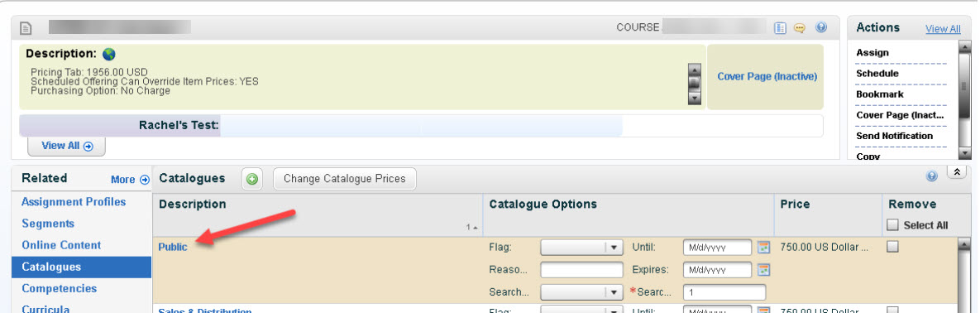Viewport: 980px width, 313px height.
Task: Choose the Bookmark action
Action: click(x=880, y=94)
